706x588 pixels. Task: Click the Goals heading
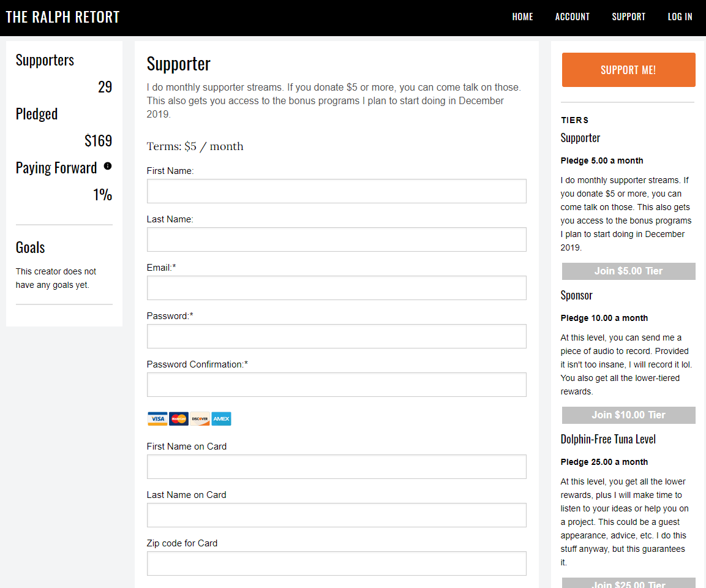click(30, 247)
